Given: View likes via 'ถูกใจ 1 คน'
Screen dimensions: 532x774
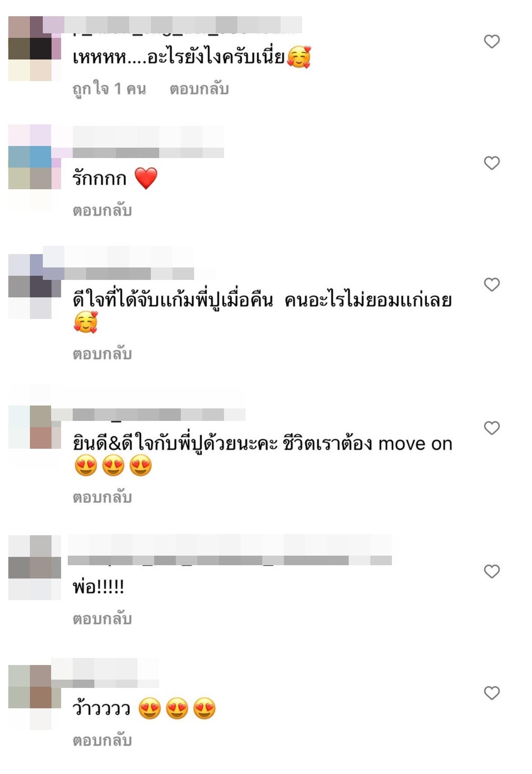Looking at the screenshot, I should tap(109, 89).
